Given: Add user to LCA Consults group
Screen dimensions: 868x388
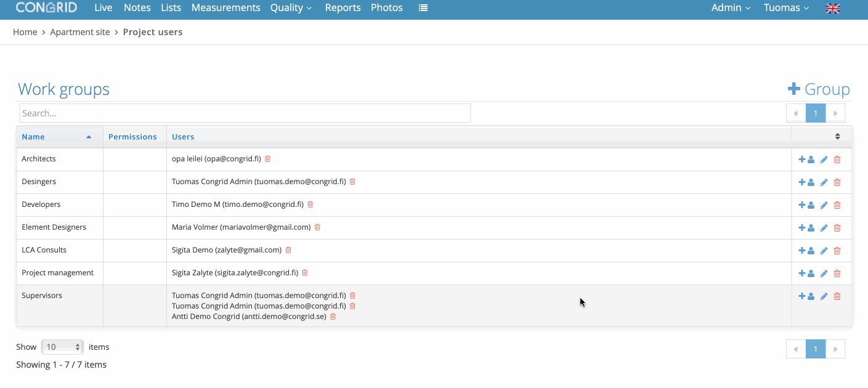Looking at the screenshot, I should [806, 251].
